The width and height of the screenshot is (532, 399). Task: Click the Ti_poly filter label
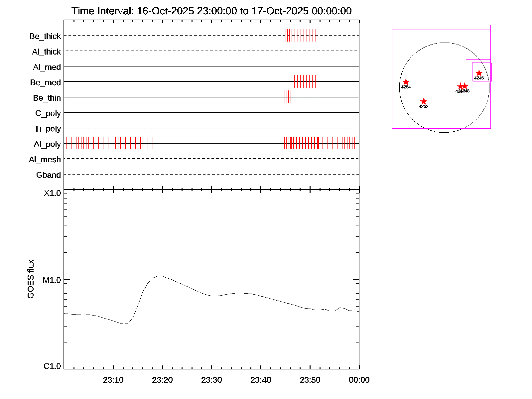48,129
